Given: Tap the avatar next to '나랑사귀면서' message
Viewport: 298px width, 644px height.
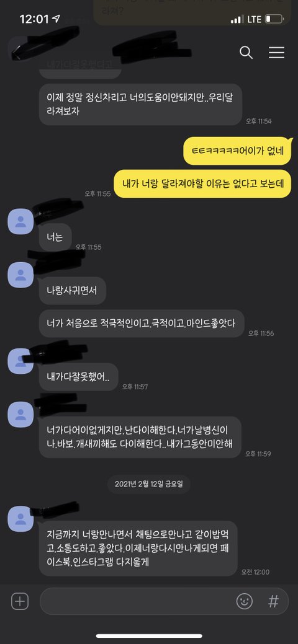Looking at the screenshot, I should [x=20, y=275].
